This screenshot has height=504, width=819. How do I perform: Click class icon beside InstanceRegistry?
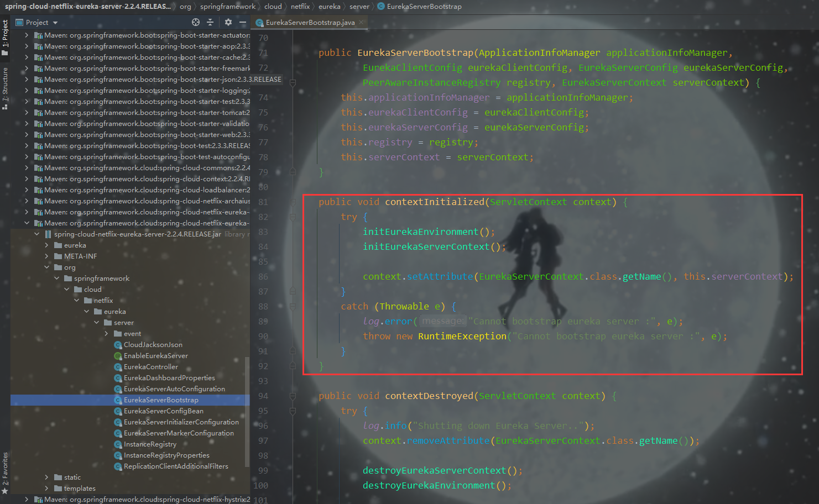coord(118,444)
